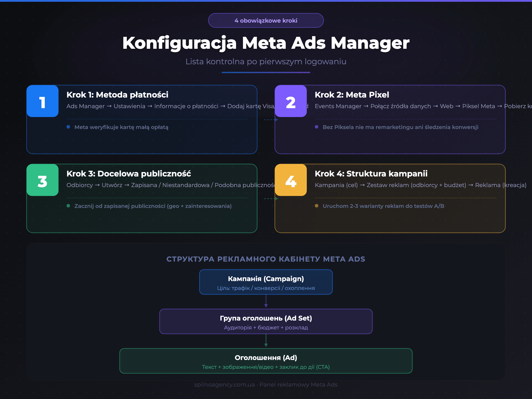Click the green number 3 step badge
This screenshot has height=399, width=532.
click(43, 180)
